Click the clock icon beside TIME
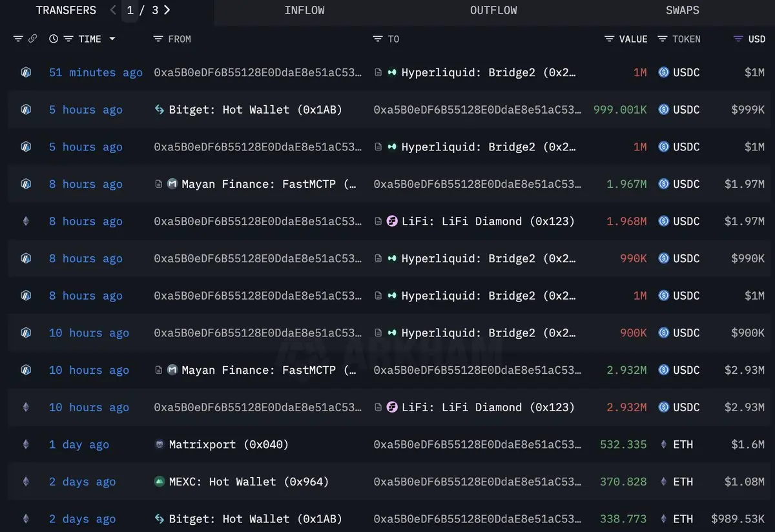This screenshot has height=532, width=775. click(x=54, y=39)
